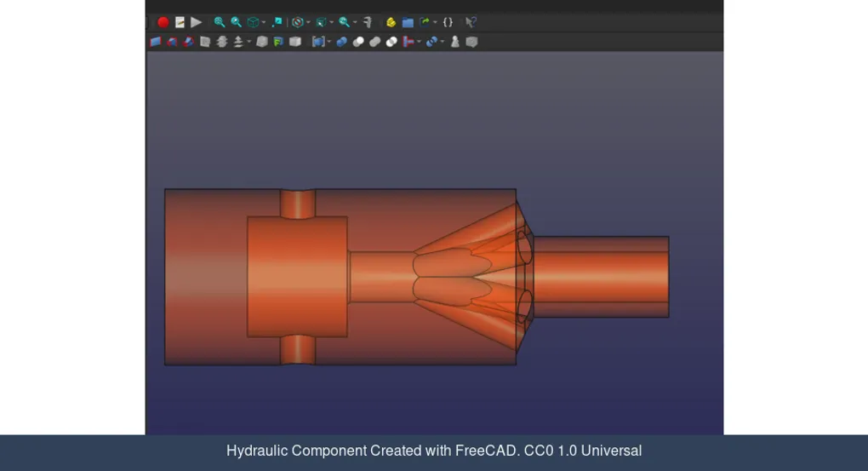The width and height of the screenshot is (868, 471).
Task: Expand the 3D offset tool dropdown arrow
Action: click(x=248, y=43)
